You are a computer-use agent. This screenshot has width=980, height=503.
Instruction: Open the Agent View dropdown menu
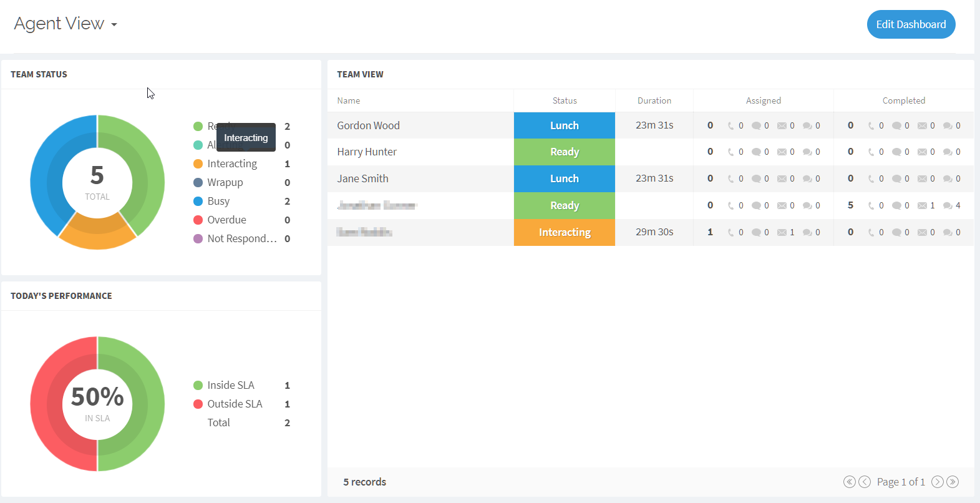click(65, 24)
